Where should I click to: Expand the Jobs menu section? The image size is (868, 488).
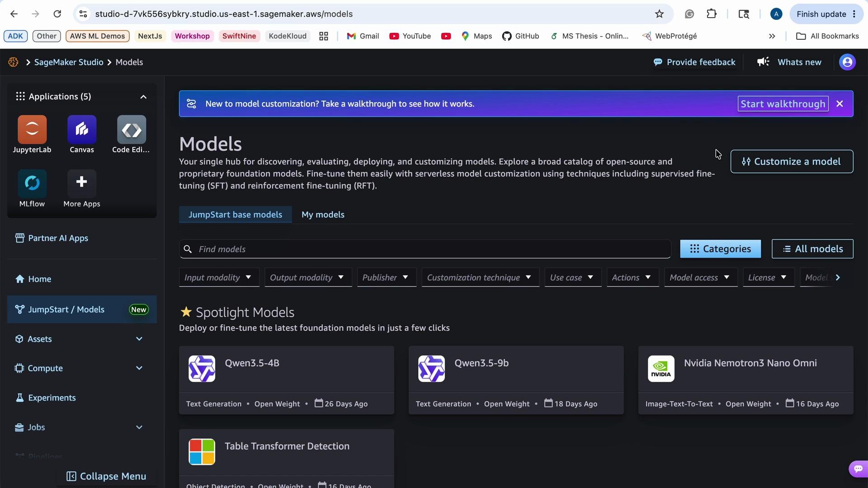[139, 427]
